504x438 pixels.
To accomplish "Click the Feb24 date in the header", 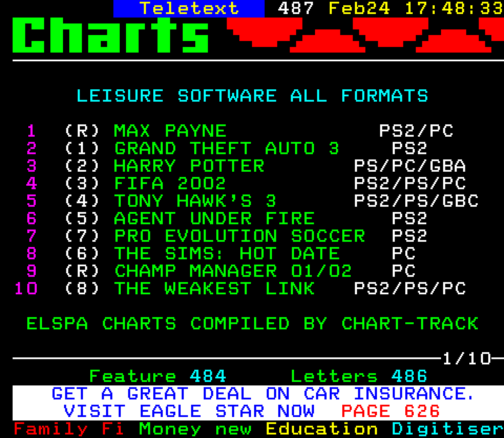I will click(x=359, y=8).
